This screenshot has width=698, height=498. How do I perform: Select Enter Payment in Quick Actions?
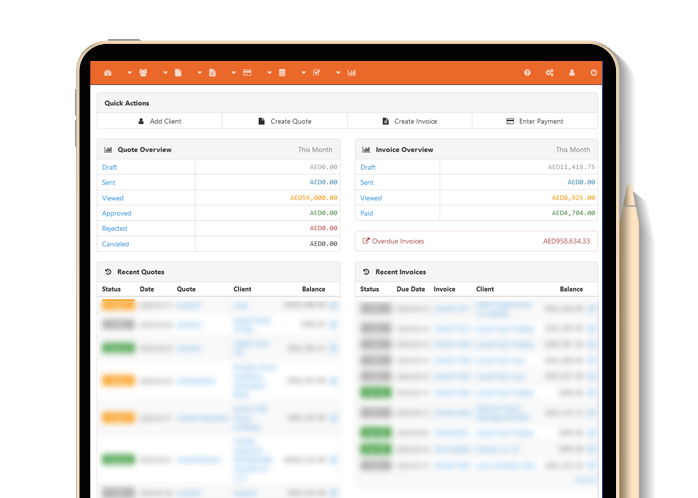(x=535, y=121)
